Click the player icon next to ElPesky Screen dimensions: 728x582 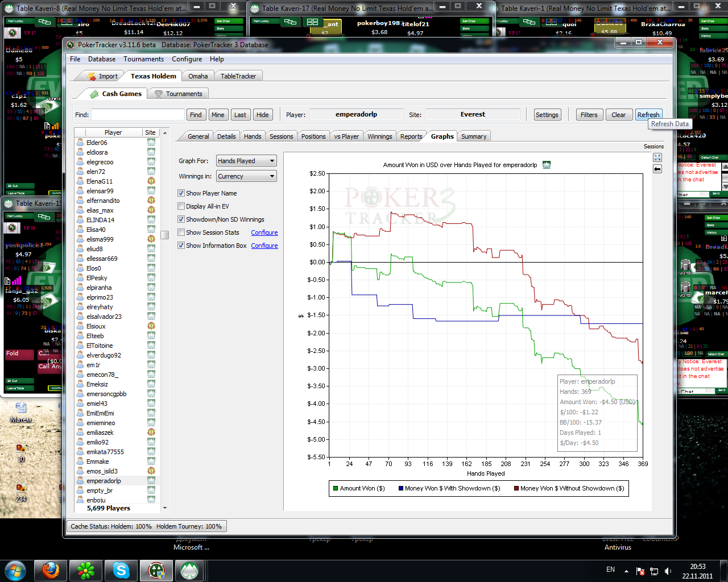[80, 278]
